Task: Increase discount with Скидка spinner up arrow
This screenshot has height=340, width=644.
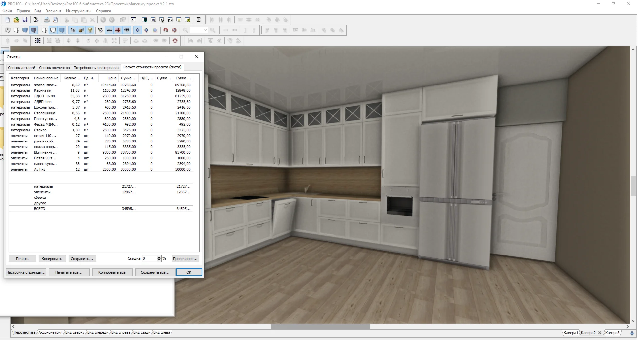Action: (x=159, y=257)
